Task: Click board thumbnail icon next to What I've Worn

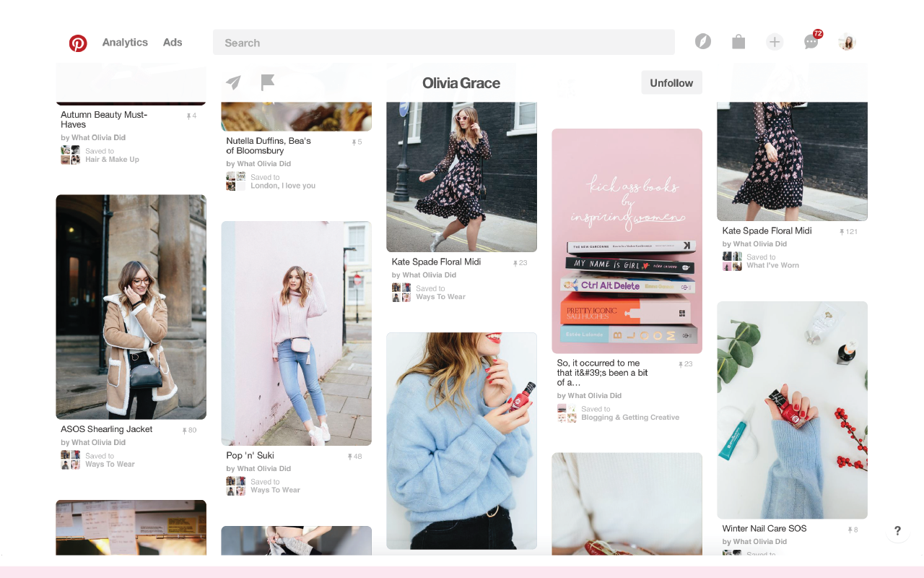Action: [732, 261]
